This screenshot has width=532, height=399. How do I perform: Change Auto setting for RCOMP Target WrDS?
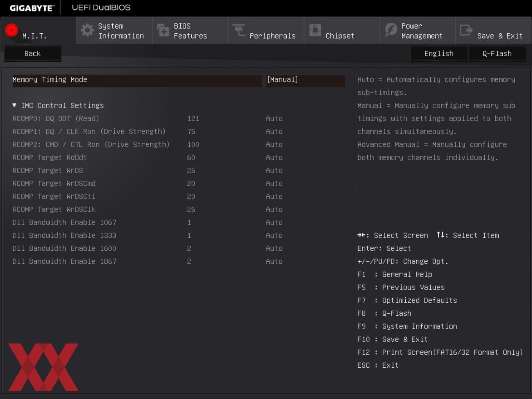(274, 171)
